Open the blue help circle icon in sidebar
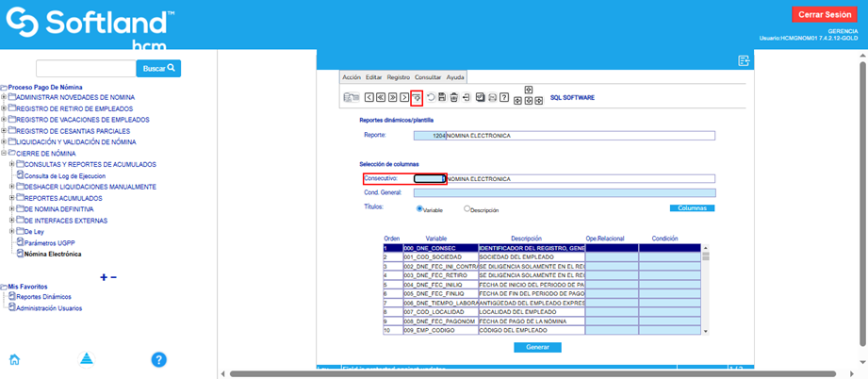This screenshot has width=868, height=379. click(x=159, y=359)
